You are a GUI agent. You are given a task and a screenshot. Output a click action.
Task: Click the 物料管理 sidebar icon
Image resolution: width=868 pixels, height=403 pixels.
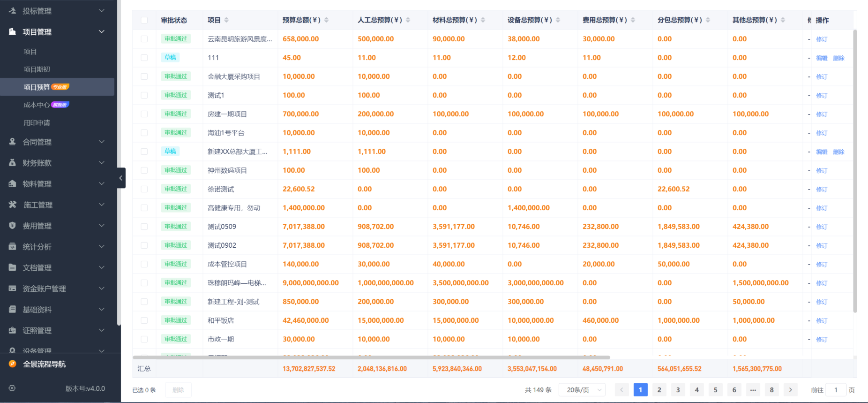click(13, 184)
